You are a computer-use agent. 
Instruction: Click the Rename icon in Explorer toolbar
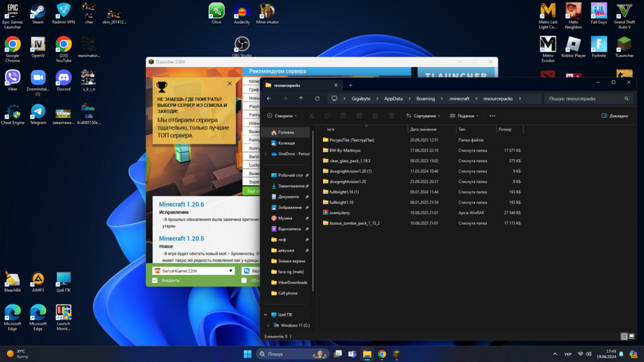[359, 116]
